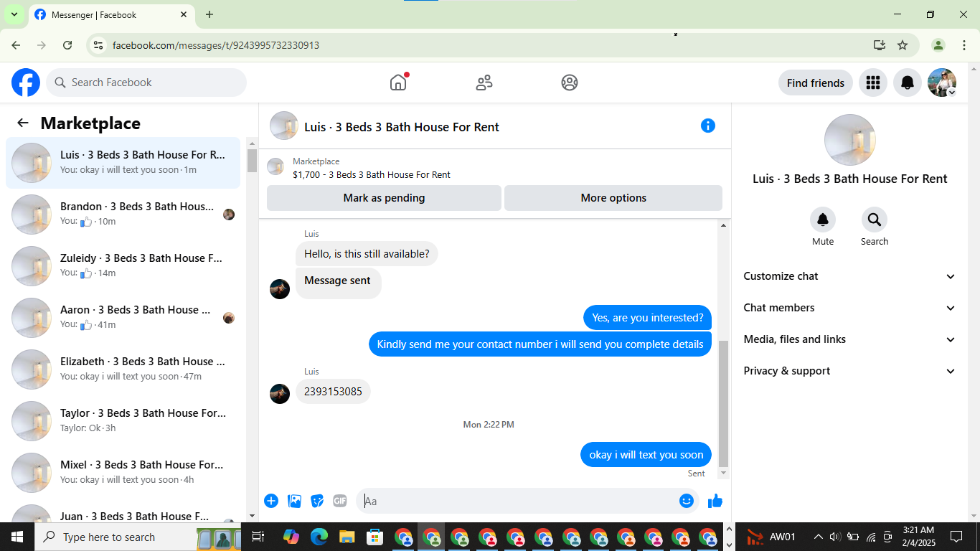Screen dimensions: 980x551
Task: Go to the Facebook Home feed icon
Action: (x=398, y=83)
